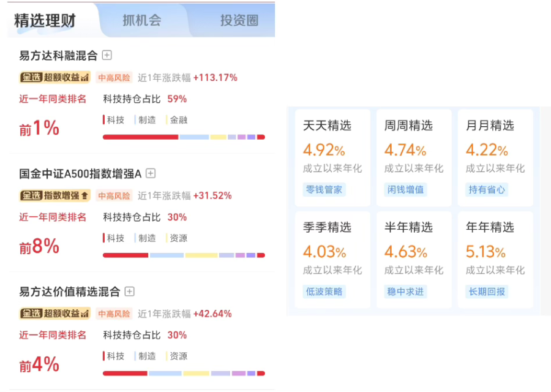
Task: Switch to 抓机会 tab
Action: (x=142, y=20)
